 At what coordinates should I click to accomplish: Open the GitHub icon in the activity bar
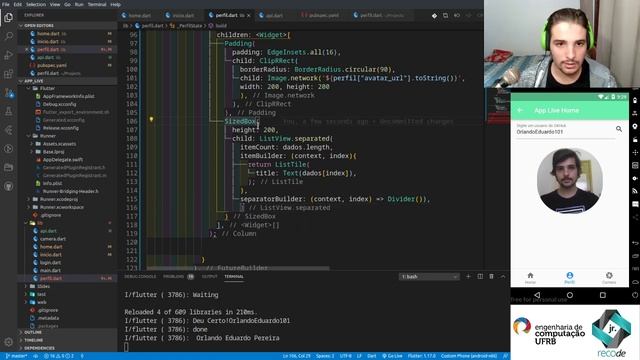tap(9, 186)
